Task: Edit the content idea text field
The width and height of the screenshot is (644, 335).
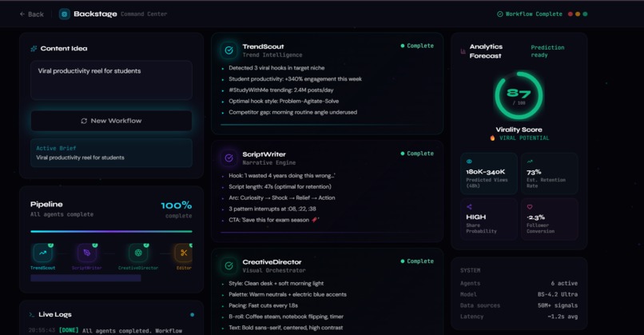Action: pyautogui.click(x=111, y=80)
